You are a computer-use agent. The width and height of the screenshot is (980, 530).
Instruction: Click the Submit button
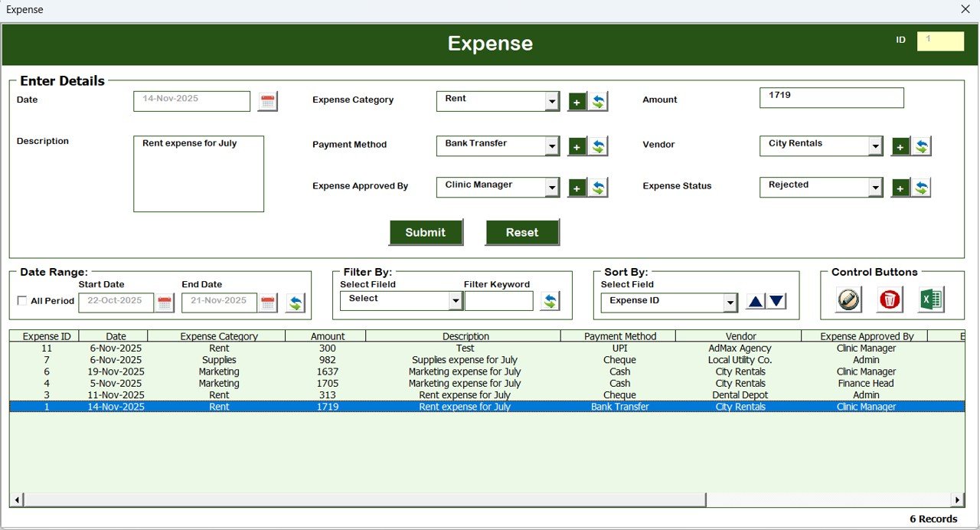coord(426,232)
